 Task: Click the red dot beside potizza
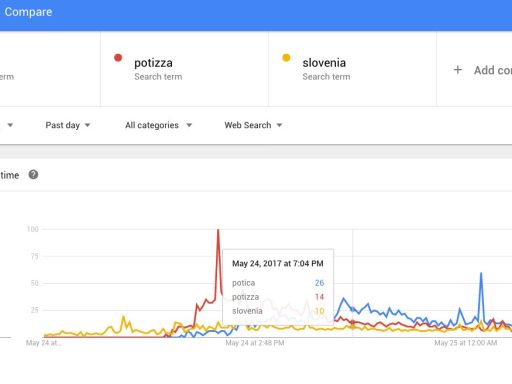(118, 58)
